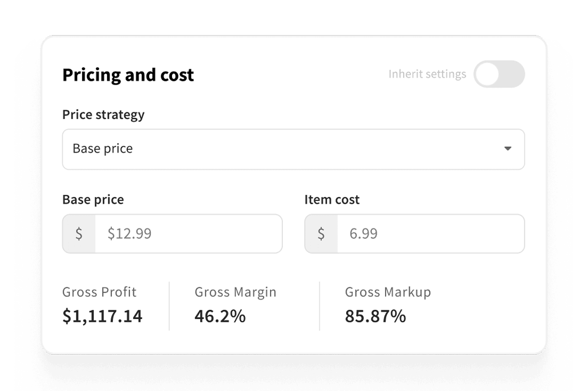Click the Gross Profit stat label
The image size is (588, 391).
pyautogui.click(x=99, y=292)
